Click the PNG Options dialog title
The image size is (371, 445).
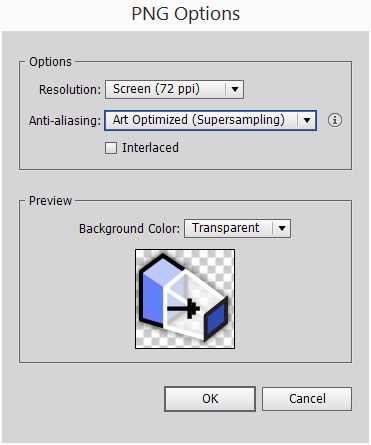pyautogui.click(x=186, y=14)
